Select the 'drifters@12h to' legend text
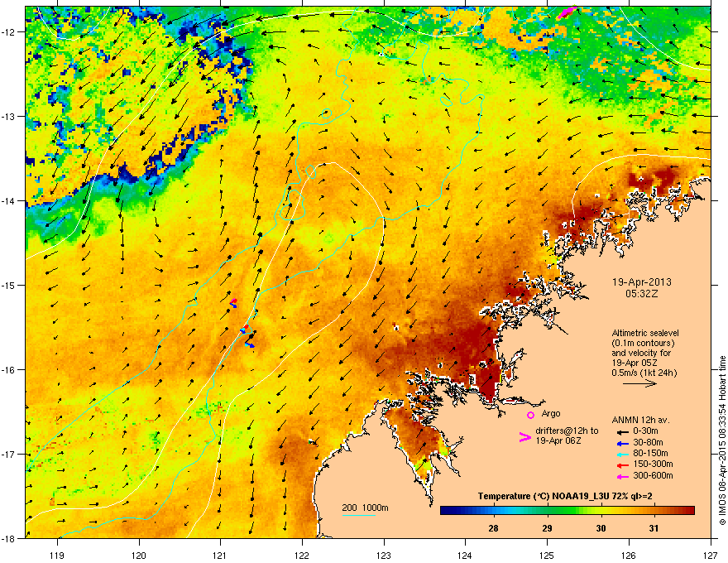Screen dimensions: 728x563 tap(567, 431)
